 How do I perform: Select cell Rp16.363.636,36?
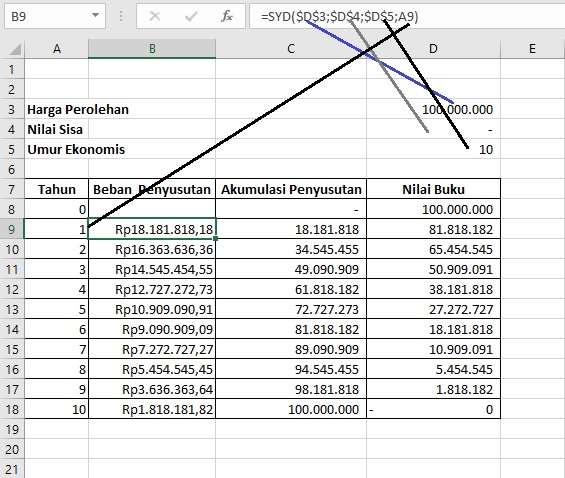152,249
